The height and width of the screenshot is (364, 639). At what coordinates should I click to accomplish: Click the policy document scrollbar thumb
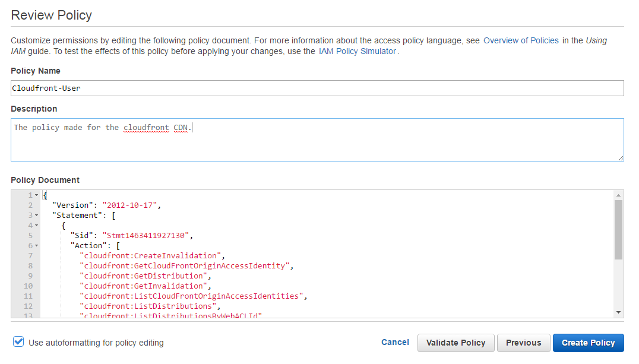click(619, 230)
